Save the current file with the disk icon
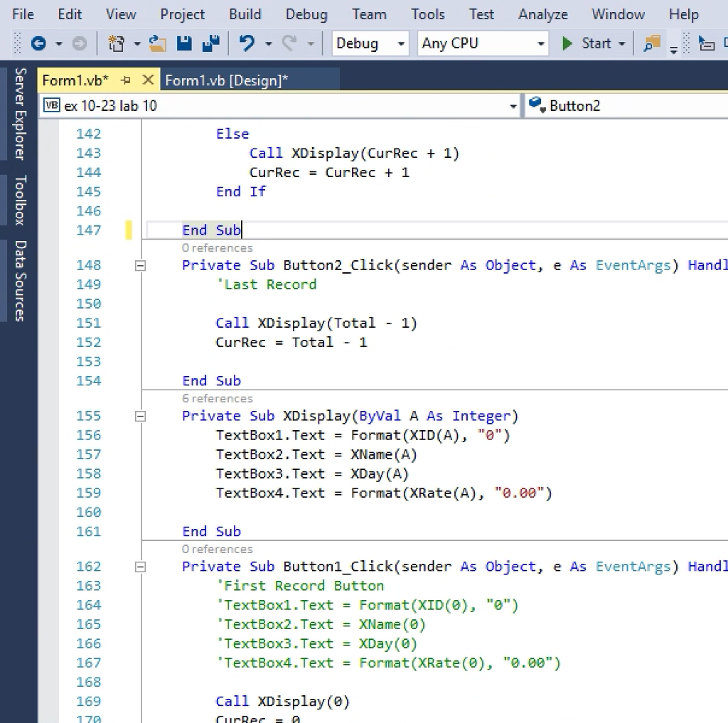Viewport: 728px width, 723px height. [184, 44]
